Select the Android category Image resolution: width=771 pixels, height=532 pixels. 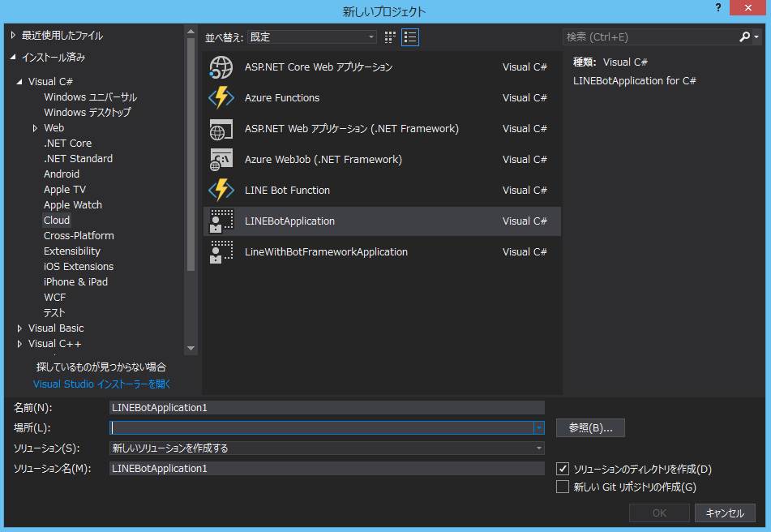pos(61,174)
